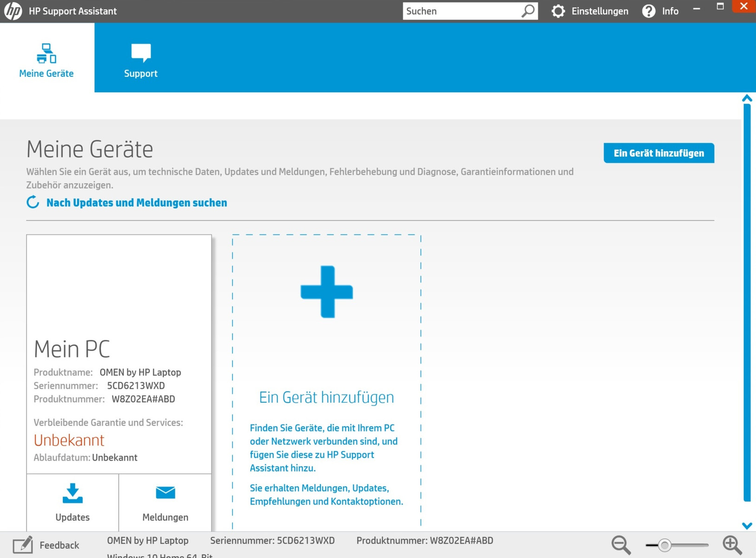Image resolution: width=756 pixels, height=558 pixels.
Task: Open the Mein PC device card title
Action: pos(72,349)
